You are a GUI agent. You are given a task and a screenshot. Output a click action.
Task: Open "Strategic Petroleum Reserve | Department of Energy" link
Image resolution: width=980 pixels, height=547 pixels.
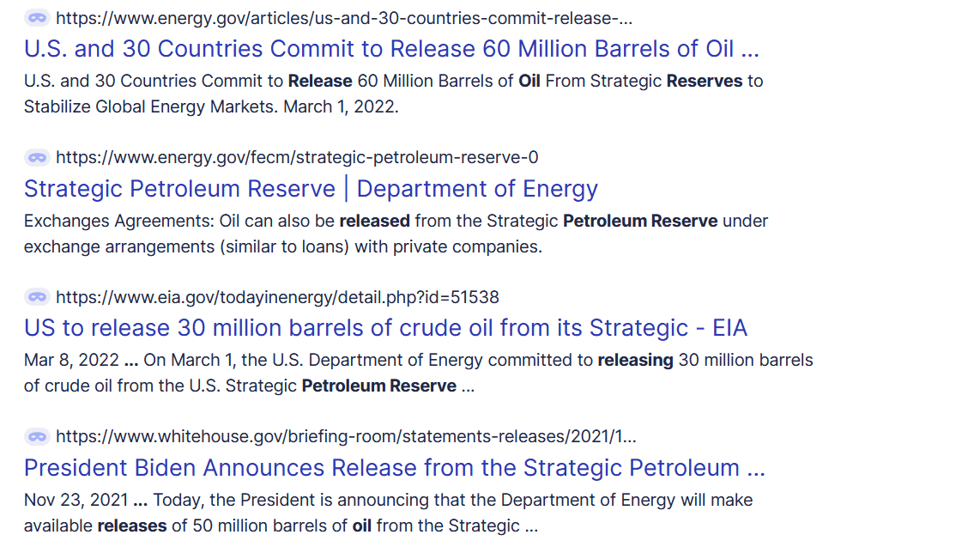pos(311,188)
